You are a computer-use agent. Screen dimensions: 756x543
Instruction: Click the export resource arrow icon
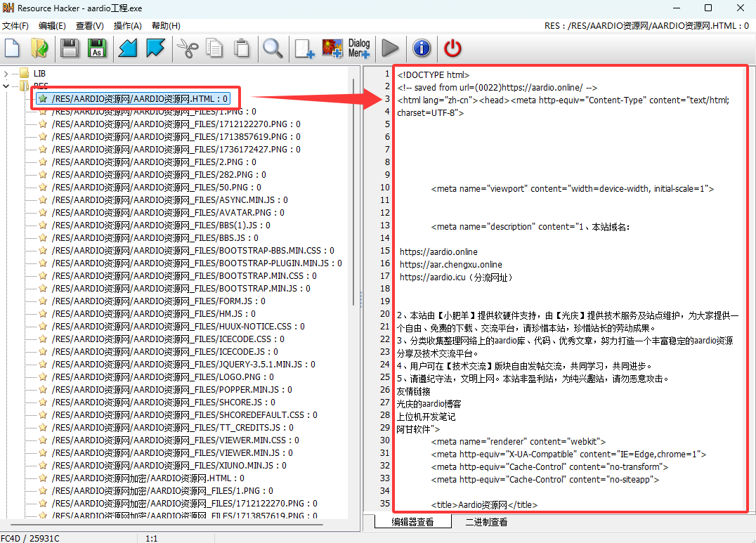(155, 48)
